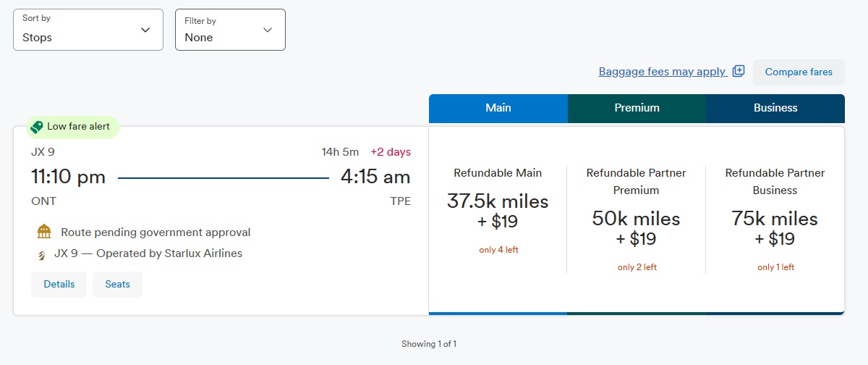Open the Sort by Stops dropdown
Image resolution: width=868 pixels, height=365 pixels.
88,30
